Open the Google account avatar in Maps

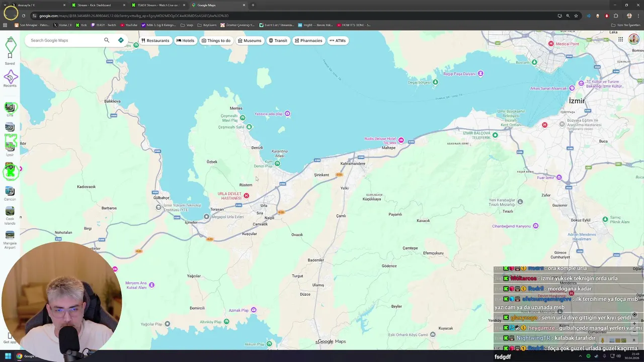[x=634, y=40]
